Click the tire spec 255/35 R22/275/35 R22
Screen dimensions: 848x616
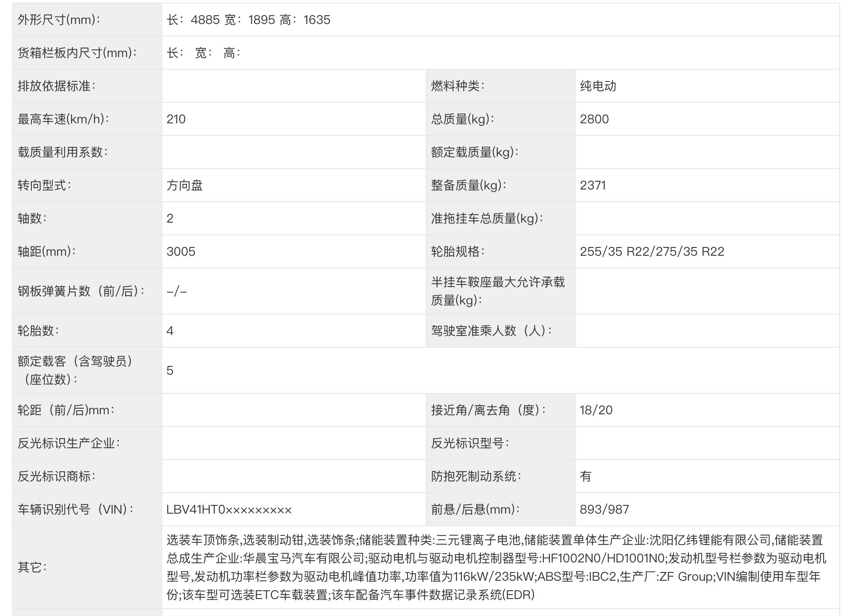652,252
